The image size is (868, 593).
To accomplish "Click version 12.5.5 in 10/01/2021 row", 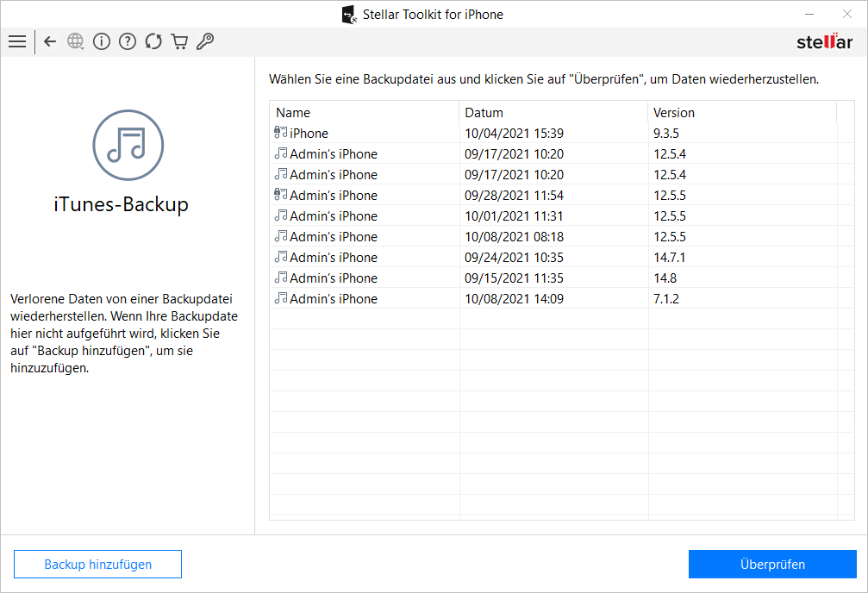I will coord(669,216).
